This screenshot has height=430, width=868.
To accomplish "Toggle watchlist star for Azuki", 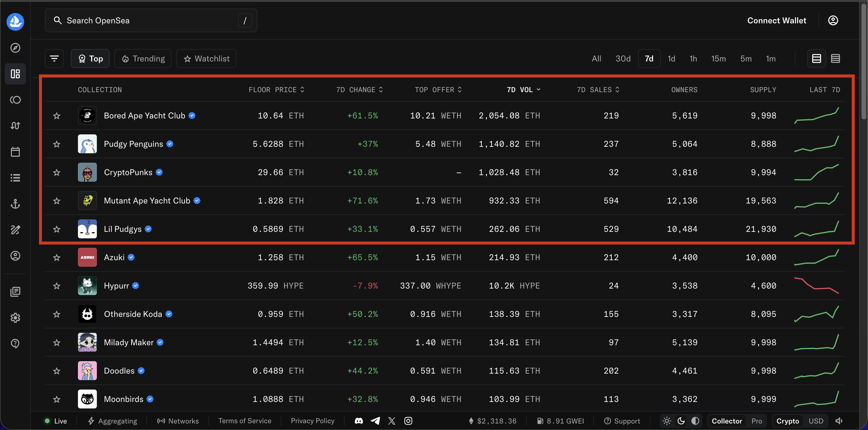I will (57, 258).
